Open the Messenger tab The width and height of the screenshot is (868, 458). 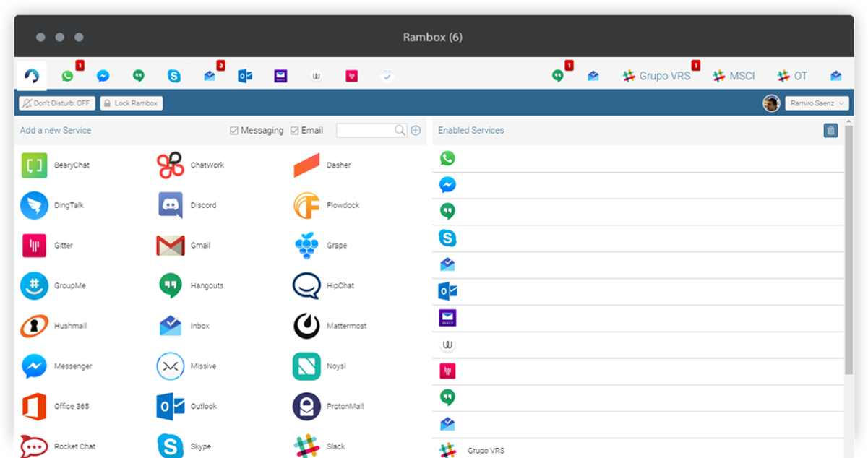click(x=103, y=75)
